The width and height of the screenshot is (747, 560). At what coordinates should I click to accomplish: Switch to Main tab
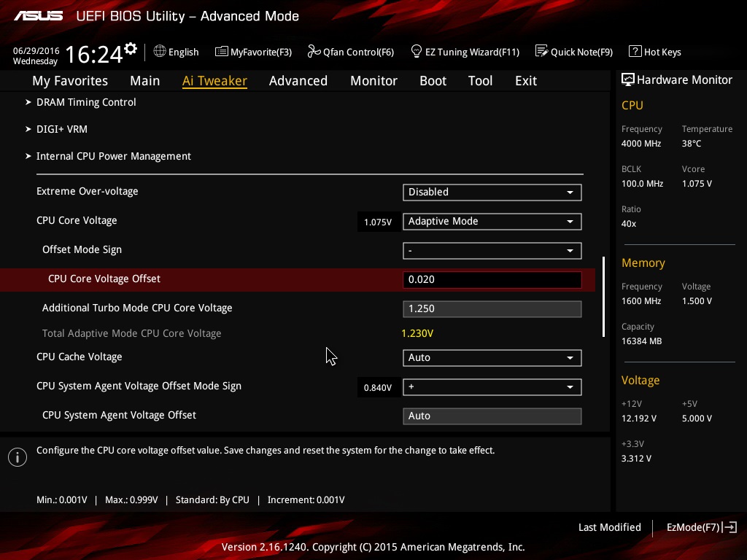pyautogui.click(x=145, y=81)
